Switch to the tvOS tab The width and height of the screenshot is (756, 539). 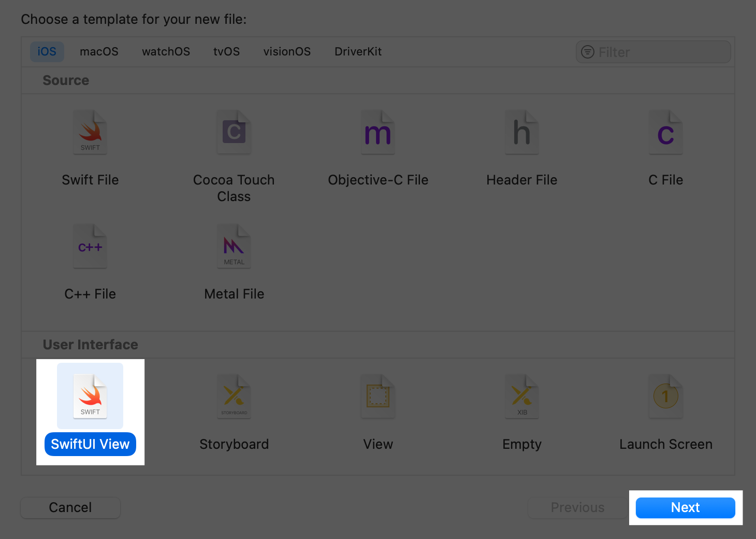point(226,51)
